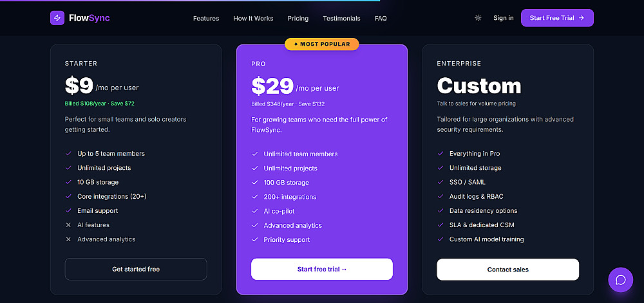Viewport: 644px width, 303px height.
Task: Toggle the light/dark theme sun icon
Action: [478, 18]
